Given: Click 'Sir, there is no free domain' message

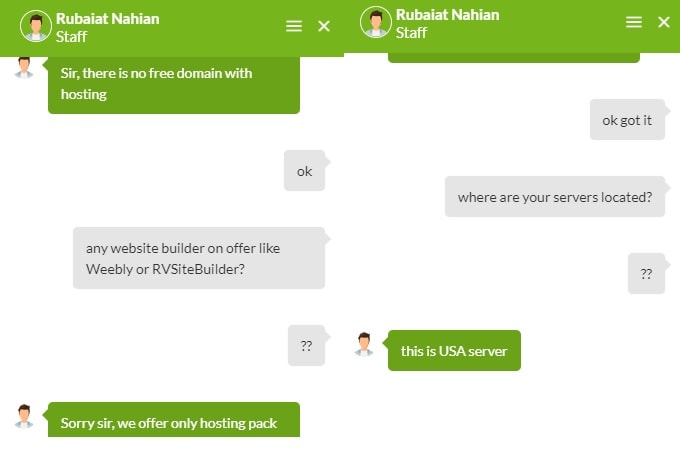Looking at the screenshot, I should pos(173,85).
